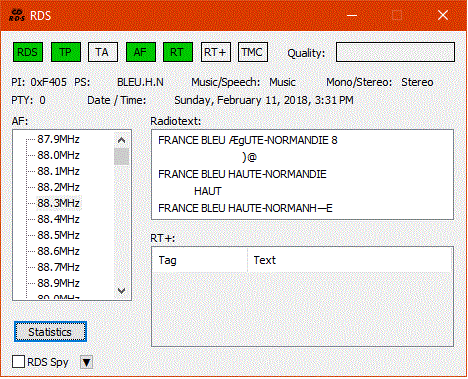Select 88.9MHz in the AF list
Viewport: 468px width, 379px height.
point(58,283)
